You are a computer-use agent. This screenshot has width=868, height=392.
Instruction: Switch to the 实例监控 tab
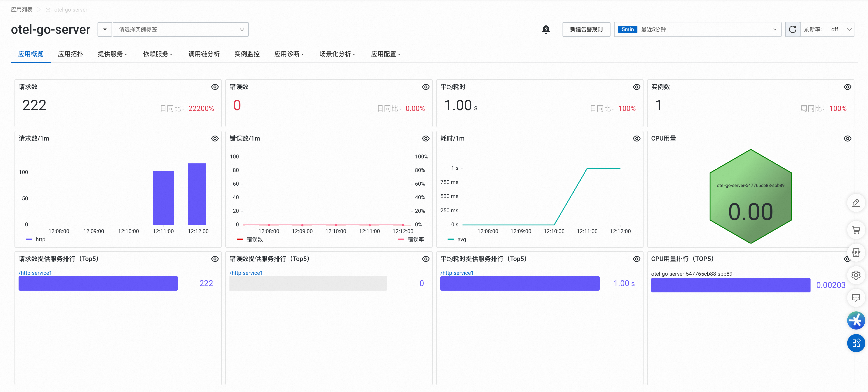pyautogui.click(x=247, y=54)
